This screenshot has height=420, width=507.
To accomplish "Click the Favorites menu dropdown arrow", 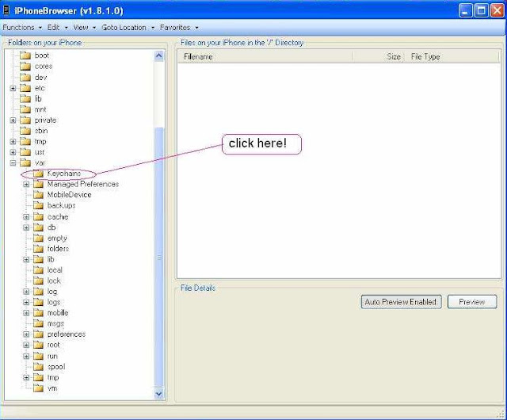I will tap(196, 28).
